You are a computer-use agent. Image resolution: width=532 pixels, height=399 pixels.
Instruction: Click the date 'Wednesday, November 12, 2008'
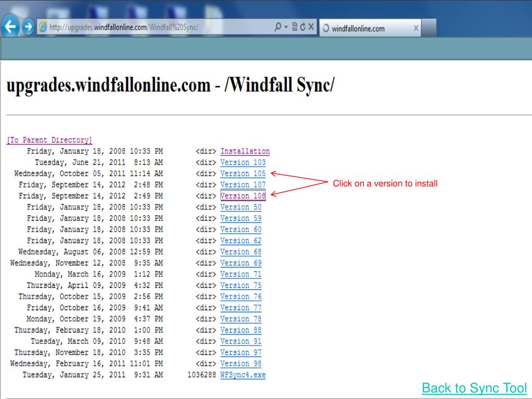pyautogui.click(x=68, y=263)
